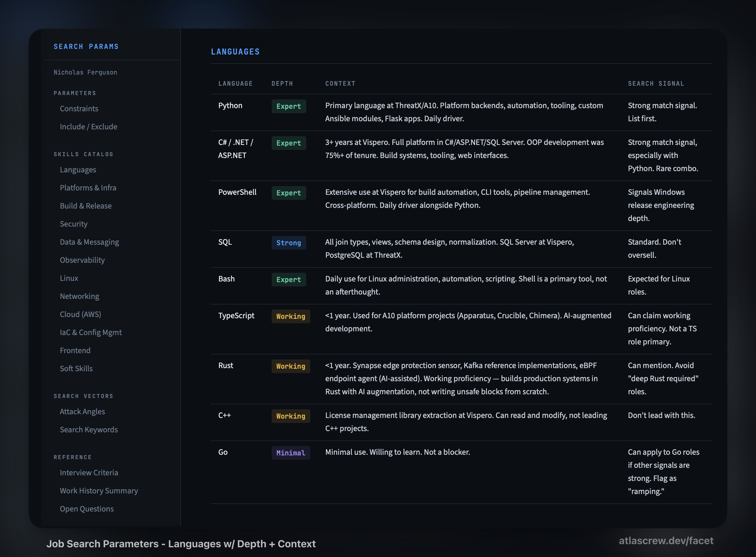Image resolution: width=756 pixels, height=557 pixels.
Task: View Work History Summary
Action: pyautogui.click(x=99, y=491)
